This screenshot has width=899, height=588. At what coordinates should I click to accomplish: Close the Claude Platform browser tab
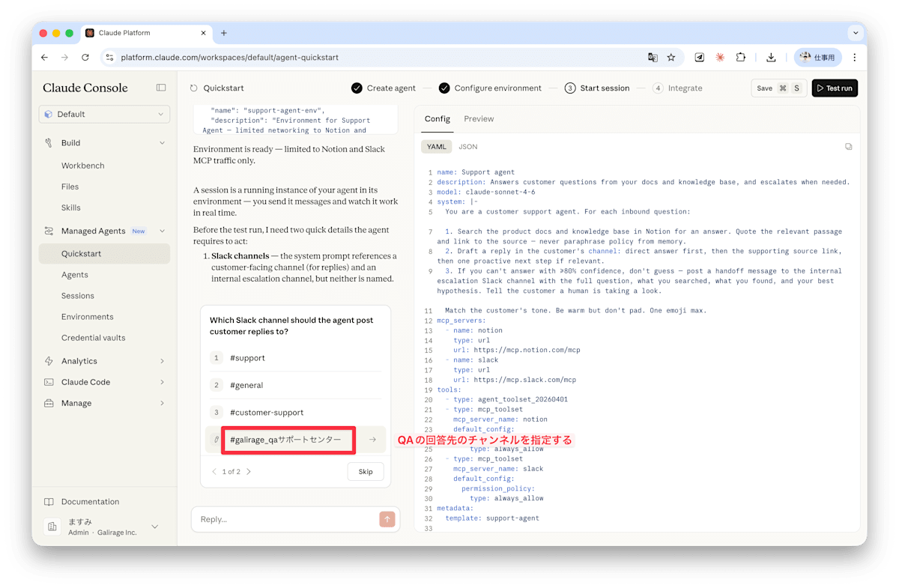(x=203, y=33)
